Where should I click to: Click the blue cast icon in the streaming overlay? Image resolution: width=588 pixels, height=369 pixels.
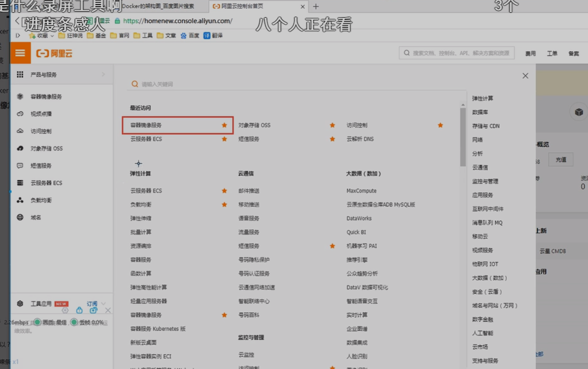point(93,310)
